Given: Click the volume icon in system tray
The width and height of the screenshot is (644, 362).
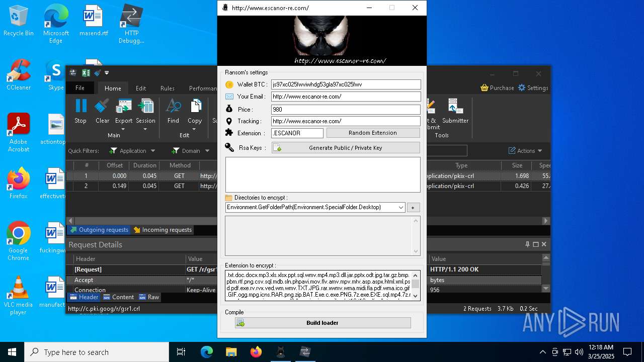Looking at the screenshot, I should pyautogui.click(x=579, y=352).
